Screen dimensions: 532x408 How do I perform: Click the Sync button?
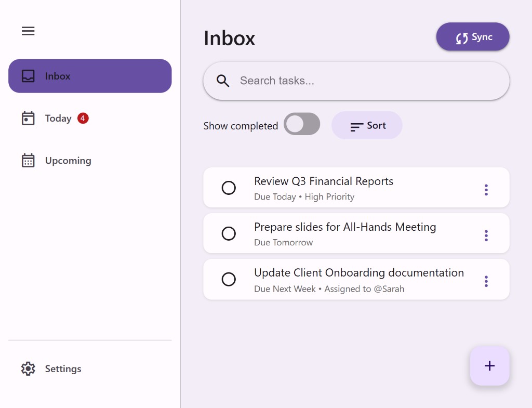coord(473,37)
